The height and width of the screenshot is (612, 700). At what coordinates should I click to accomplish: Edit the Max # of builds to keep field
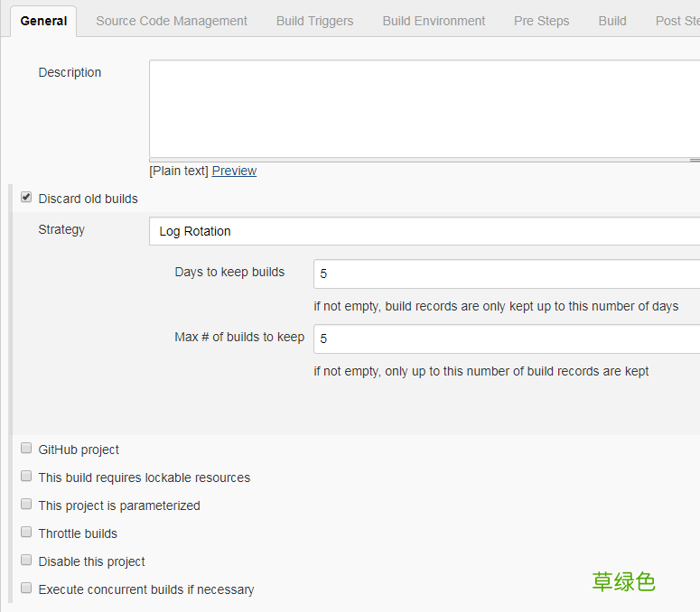pos(507,338)
